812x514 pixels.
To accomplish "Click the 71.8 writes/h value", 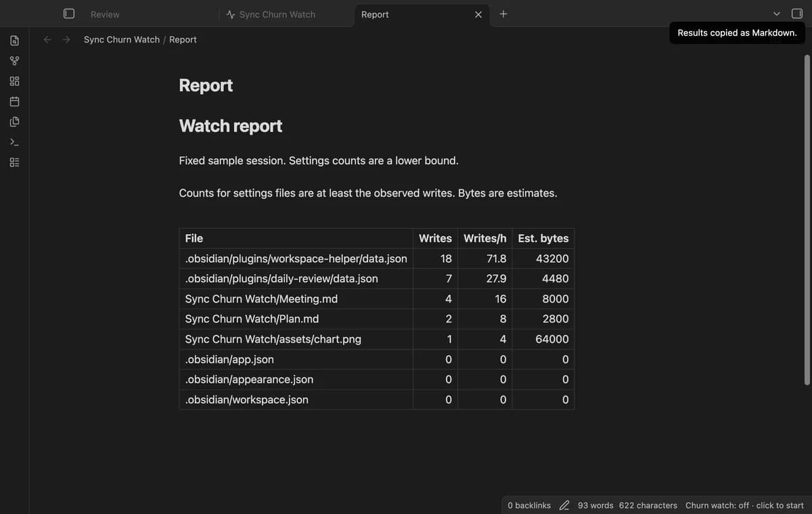I will pos(496,258).
